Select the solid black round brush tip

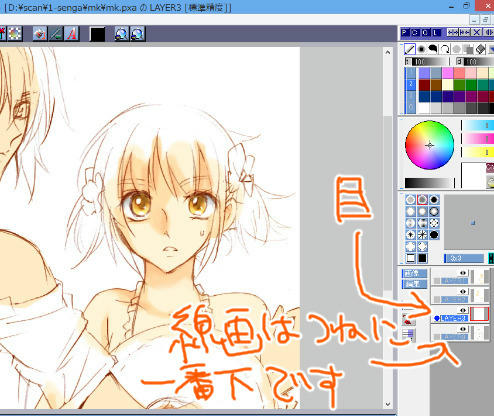(x=434, y=200)
